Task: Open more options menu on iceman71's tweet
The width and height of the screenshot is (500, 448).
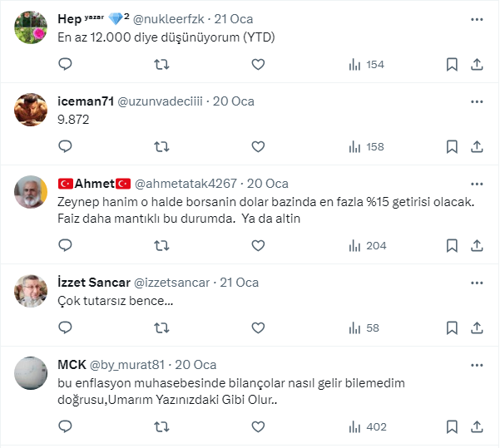Action: tap(477, 101)
